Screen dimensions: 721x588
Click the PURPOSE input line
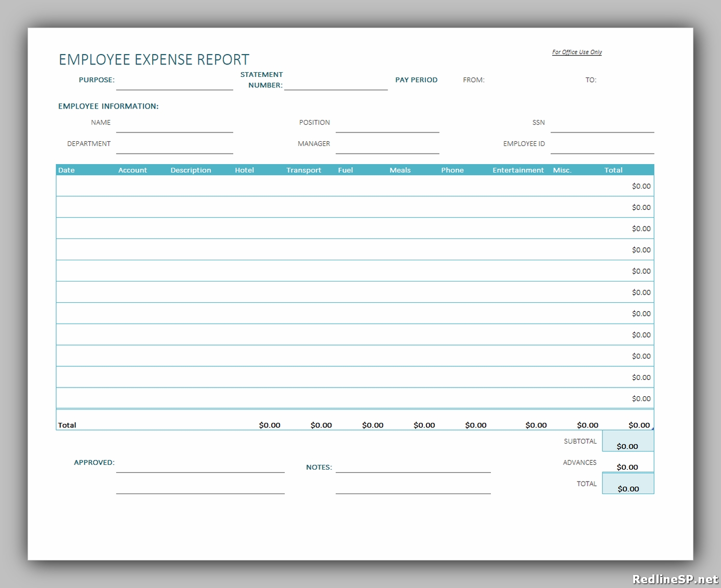[175, 87]
